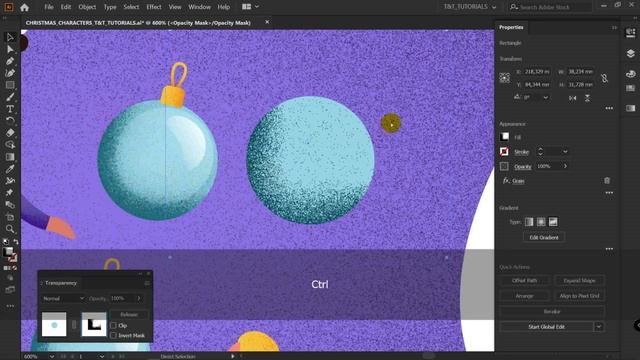
Task: Open the Start Global Edit options arrow
Action: click(599, 327)
